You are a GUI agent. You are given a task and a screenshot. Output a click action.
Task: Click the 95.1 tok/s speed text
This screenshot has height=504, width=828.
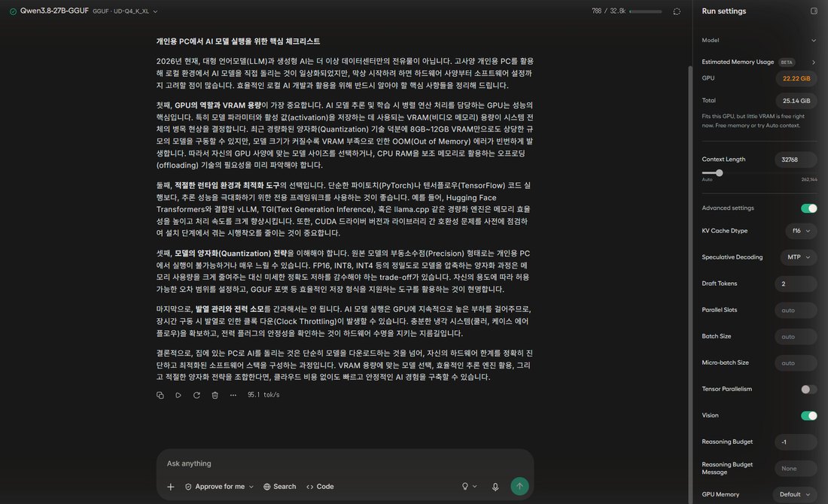click(263, 395)
